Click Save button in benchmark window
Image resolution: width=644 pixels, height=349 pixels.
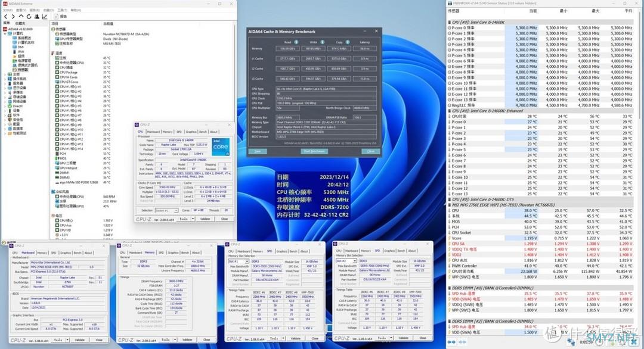(x=258, y=151)
